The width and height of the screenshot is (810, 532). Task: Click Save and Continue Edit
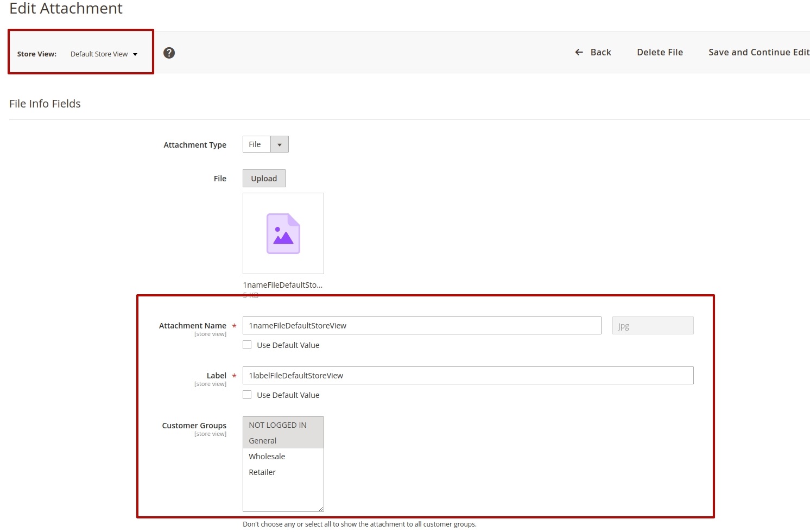tap(758, 52)
